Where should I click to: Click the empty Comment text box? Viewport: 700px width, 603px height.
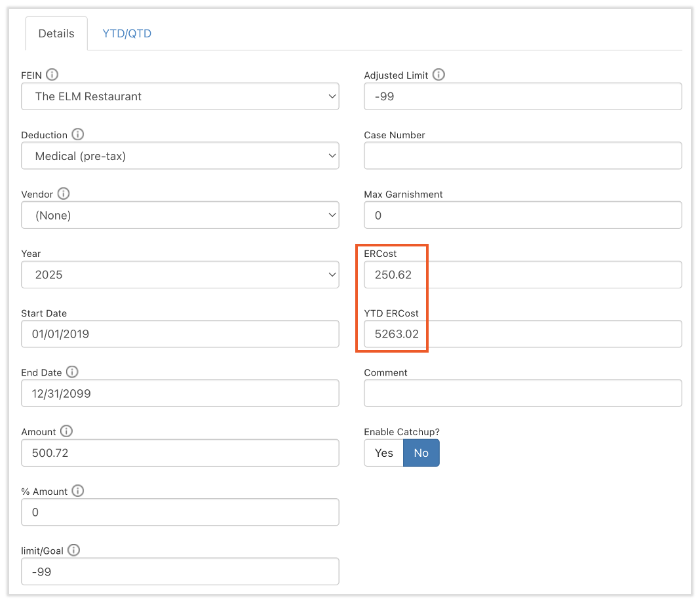coord(522,393)
